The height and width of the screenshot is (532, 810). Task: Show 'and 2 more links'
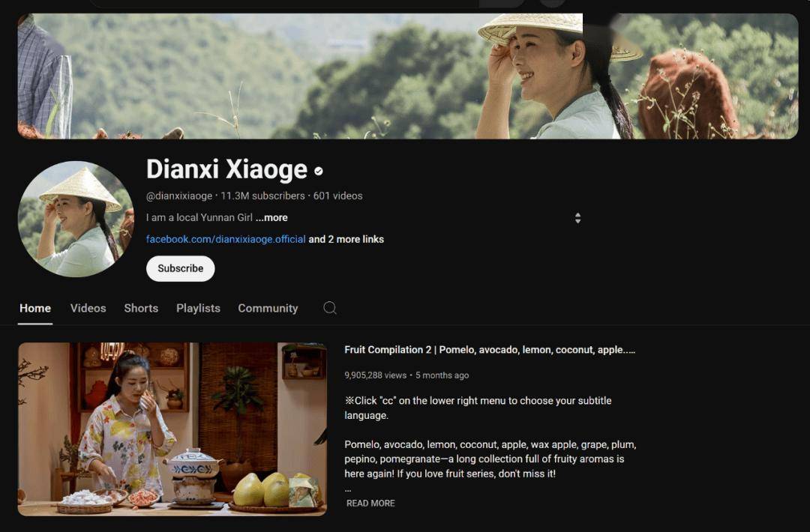pyautogui.click(x=346, y=239)
